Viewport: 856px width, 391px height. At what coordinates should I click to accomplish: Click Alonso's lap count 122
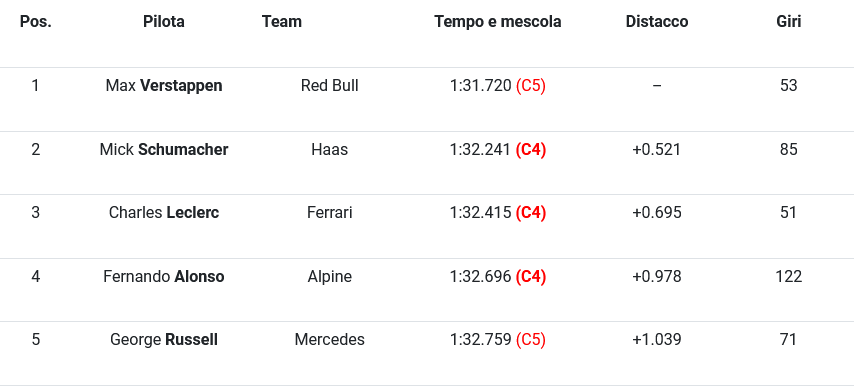(789, 277)
